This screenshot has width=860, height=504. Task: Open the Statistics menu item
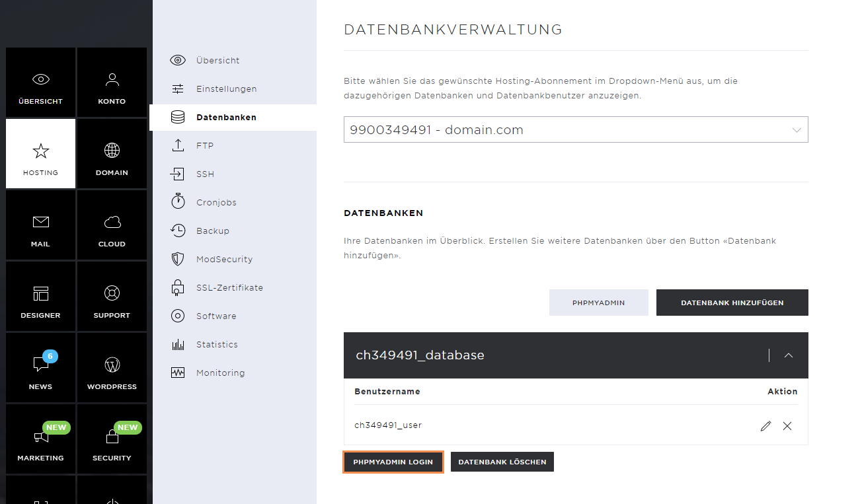217,344
